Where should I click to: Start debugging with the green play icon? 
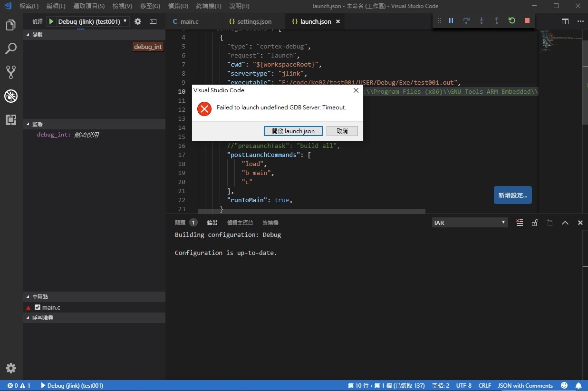[x=51, y=21]
